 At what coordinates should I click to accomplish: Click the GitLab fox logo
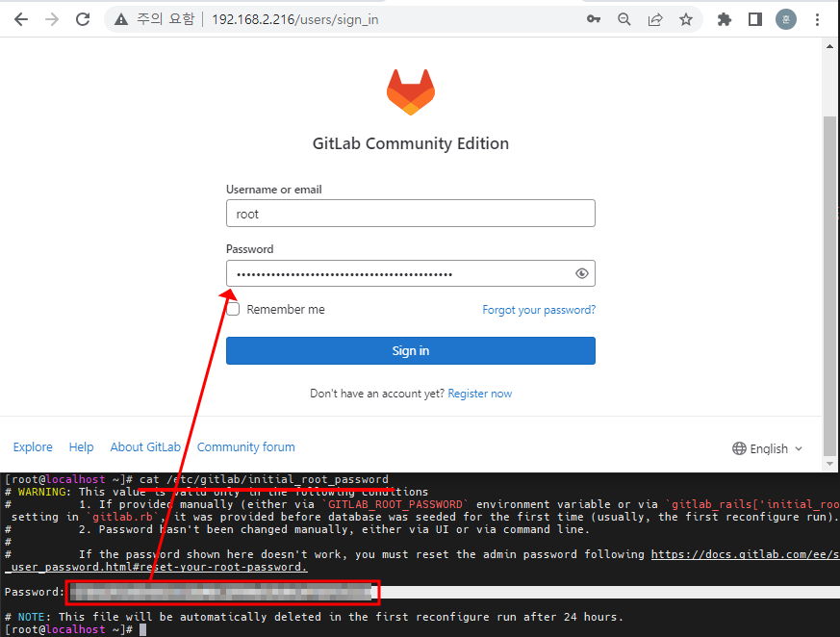coord(411,92)
